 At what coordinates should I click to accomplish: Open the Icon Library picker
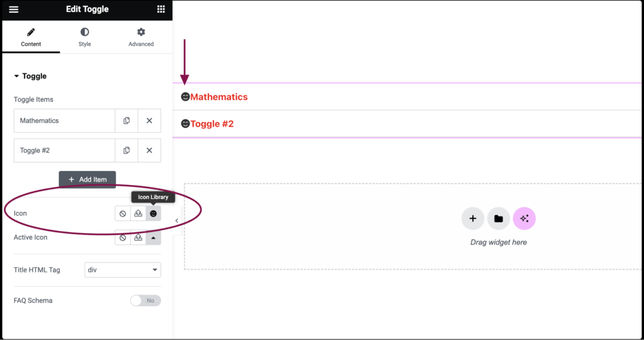coord(153,213)
